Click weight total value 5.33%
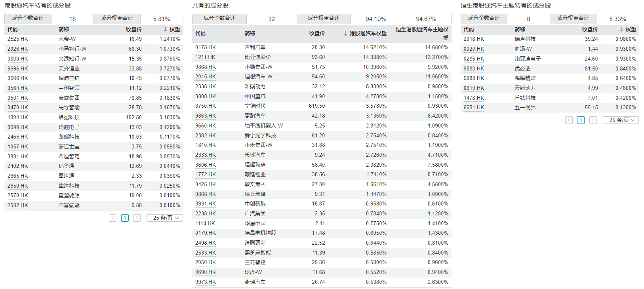The height and width of the screenshot is (289, 644). coord(618,19)
